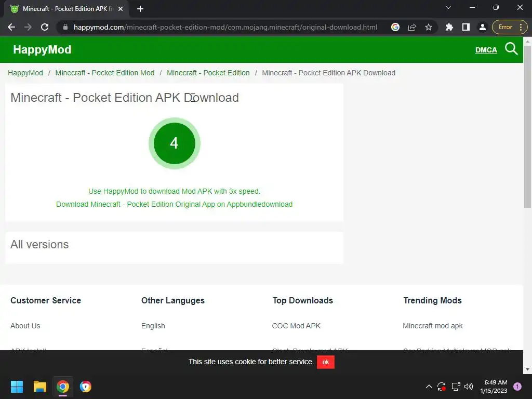Open the extensions puzzle icon
This screenshot has width=532, height=399.
click(449, 27)
